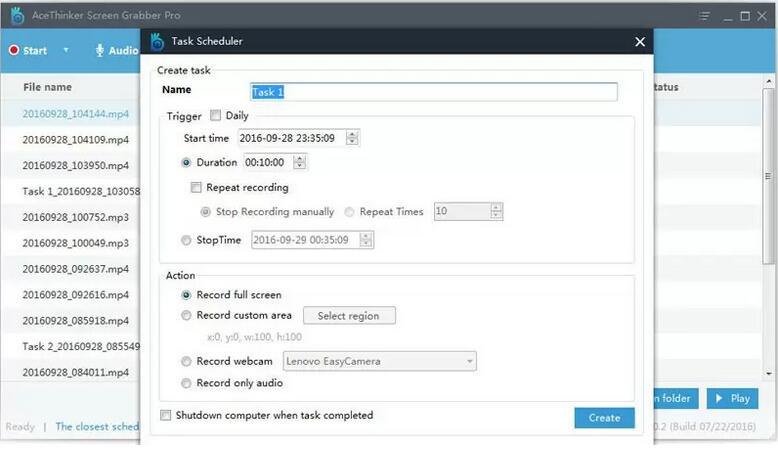This screenshot has width=778, height=453.
Task: Click the Create button
Action: point(604,418)
